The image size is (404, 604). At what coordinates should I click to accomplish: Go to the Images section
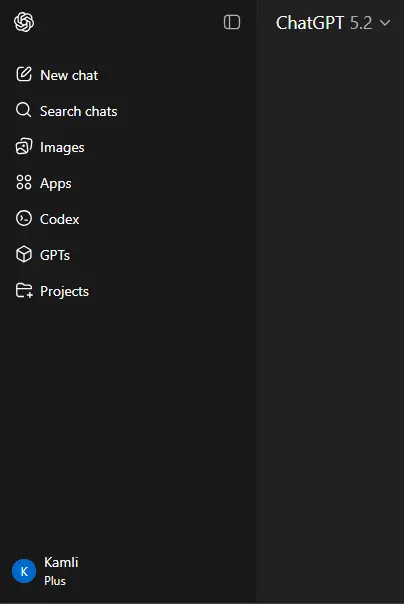[62, 148]
